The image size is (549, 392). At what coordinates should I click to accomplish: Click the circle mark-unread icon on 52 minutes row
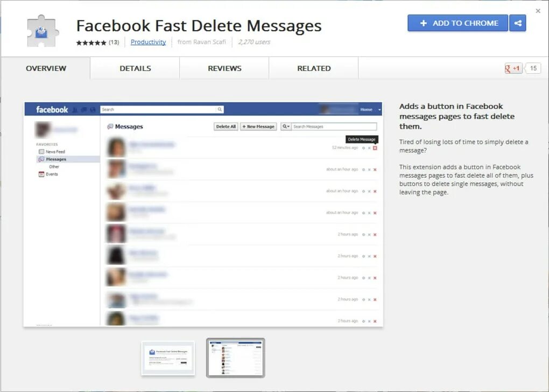click(363, 148)
